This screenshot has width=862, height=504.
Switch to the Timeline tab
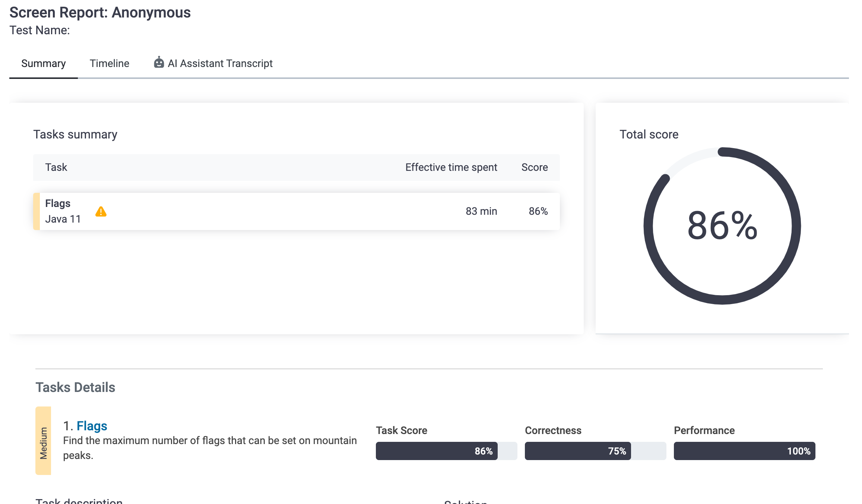(x=109, y=64)
